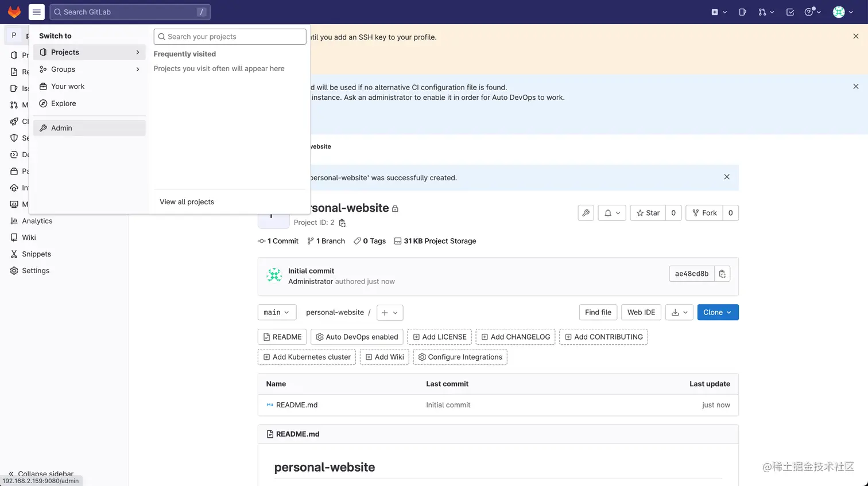Click Add Kubernetes cluster
This screenshot has width=868, height=486.
point(307,357)
